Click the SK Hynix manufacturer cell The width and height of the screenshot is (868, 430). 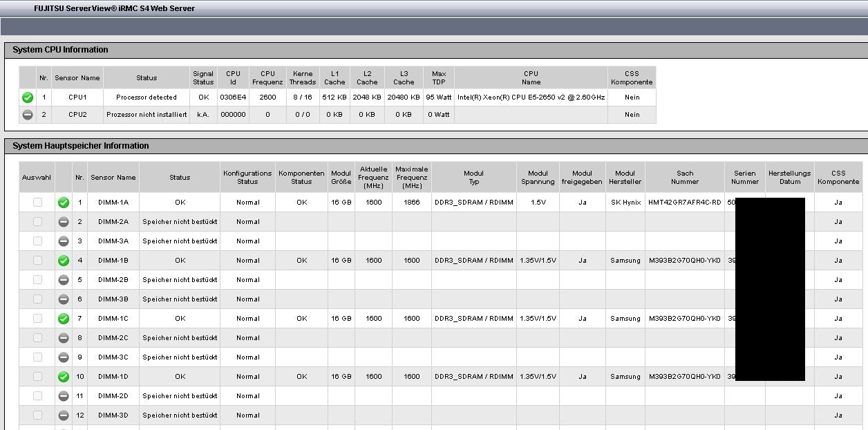[625, 203]
